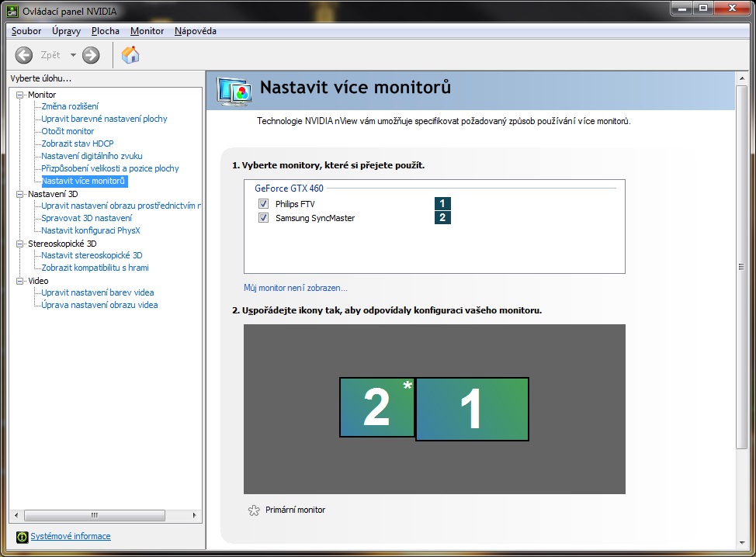Click the Primární monitor star icon
756x557 pixels.
point(254,510)
